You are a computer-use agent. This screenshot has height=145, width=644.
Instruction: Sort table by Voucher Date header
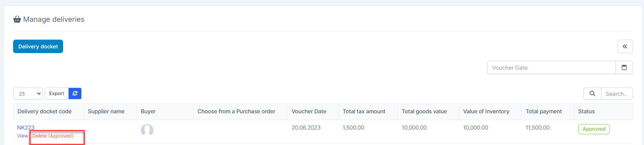(x=309, y=111)
